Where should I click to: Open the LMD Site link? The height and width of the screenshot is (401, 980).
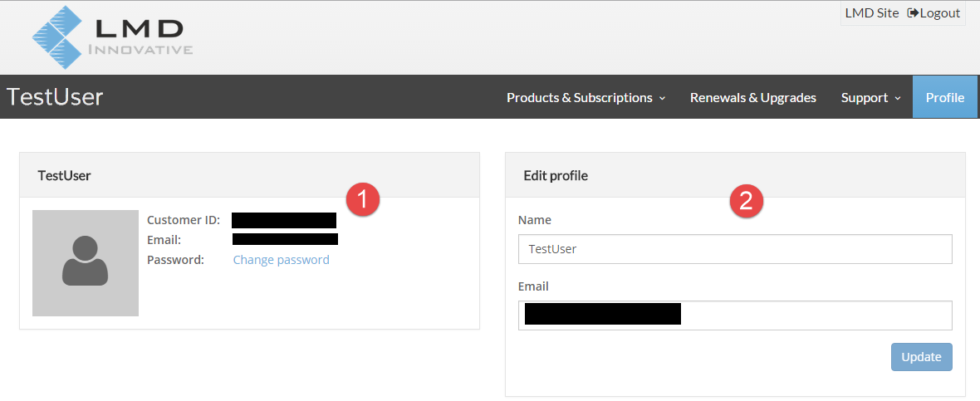coord(871,13)
